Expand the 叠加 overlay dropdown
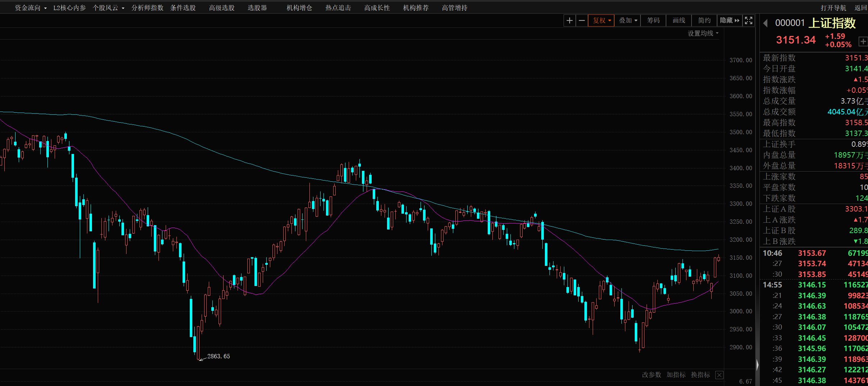The width and height of the screenshot is (868, 386). [x=628, y=21]
